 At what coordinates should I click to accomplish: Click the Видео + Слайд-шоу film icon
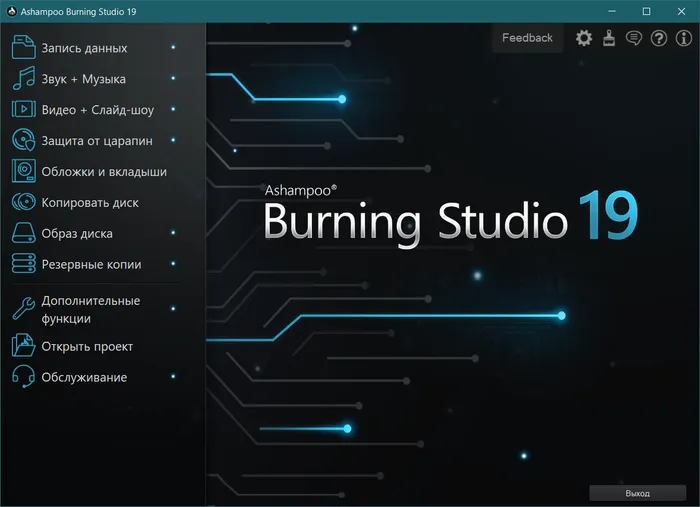pyautogui.click(x=23, y=109)
